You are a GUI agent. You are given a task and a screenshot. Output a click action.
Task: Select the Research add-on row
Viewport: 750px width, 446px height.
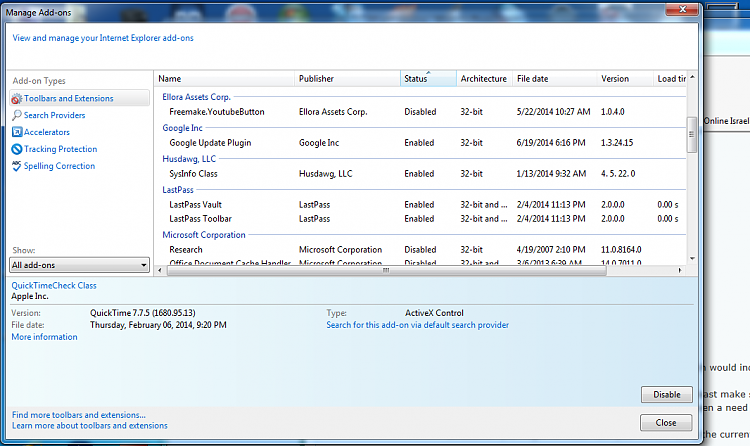pyautogui.click(x=421, y=249)
